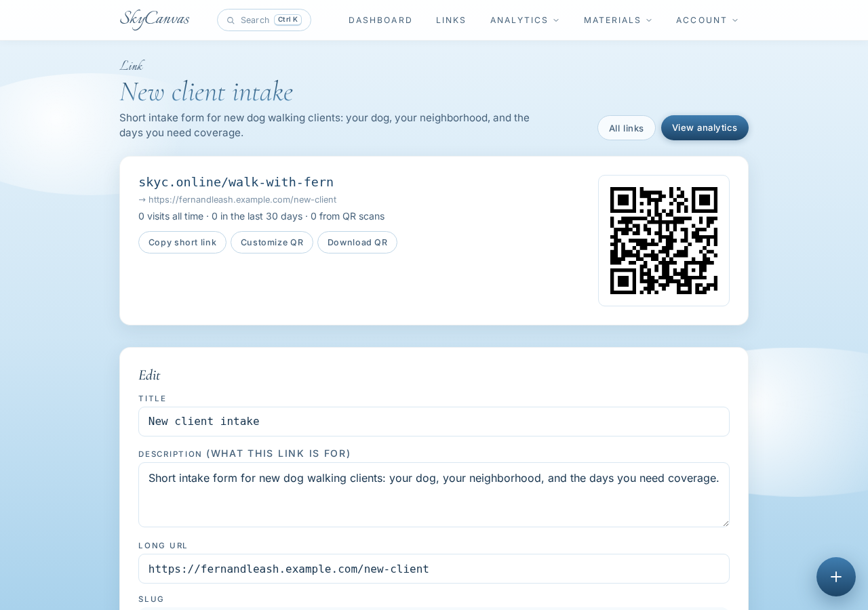This screenshot has height=610, width=868.
Task: Grab the description textarea resize handle
Action: 726,523
